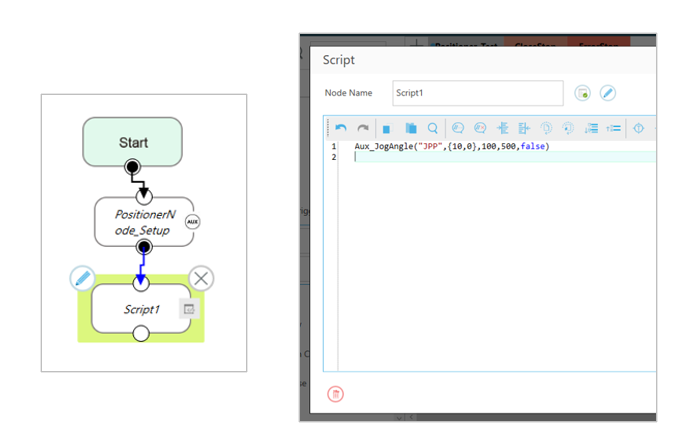Viewport: 681px width, 444px height.
Task: Click line 2 in the script editor
Action: tap(450, 157)
